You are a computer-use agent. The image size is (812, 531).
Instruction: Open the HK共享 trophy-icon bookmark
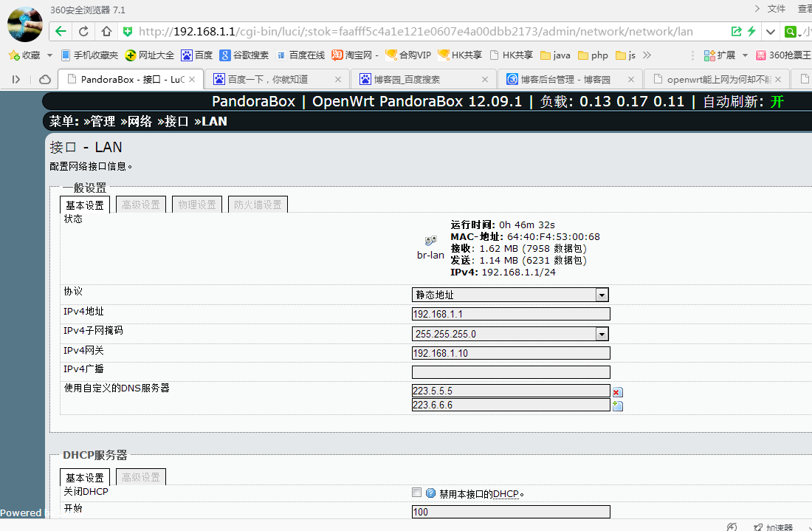coord(460,55)
